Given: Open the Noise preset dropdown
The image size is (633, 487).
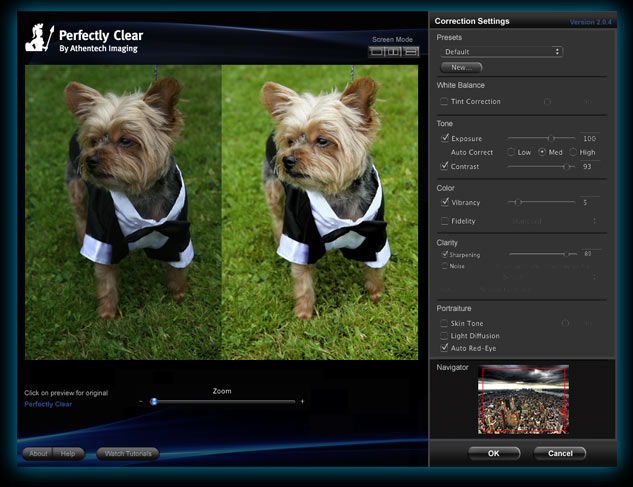Looking at the screenshot, I should [550, 277].
